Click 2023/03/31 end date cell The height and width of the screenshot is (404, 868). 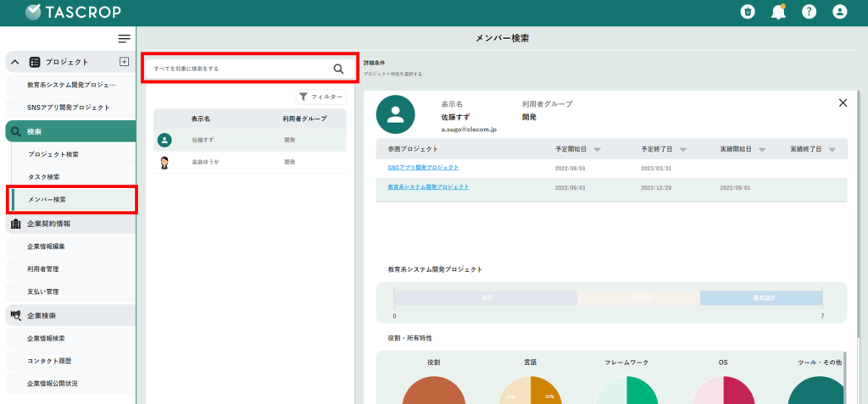point(656,169)
